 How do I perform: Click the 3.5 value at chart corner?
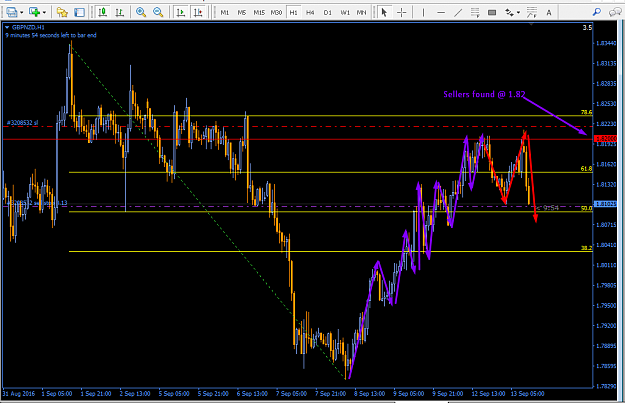587,28
